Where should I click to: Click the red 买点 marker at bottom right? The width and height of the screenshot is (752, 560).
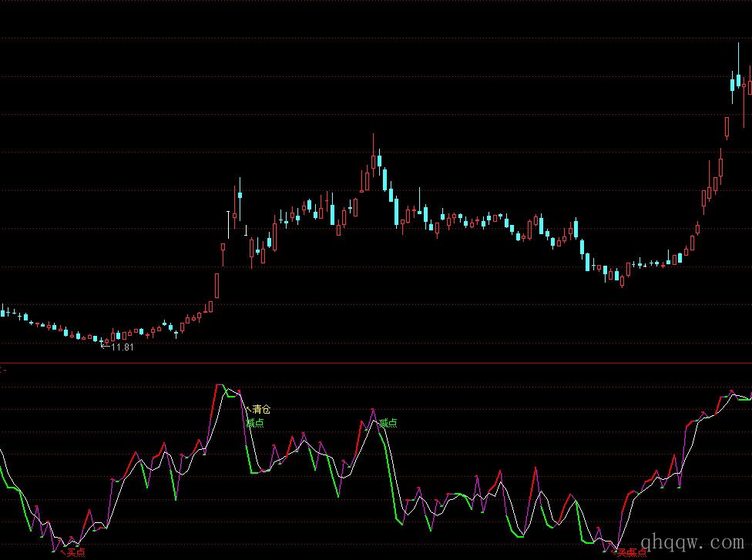pos(632,552)
